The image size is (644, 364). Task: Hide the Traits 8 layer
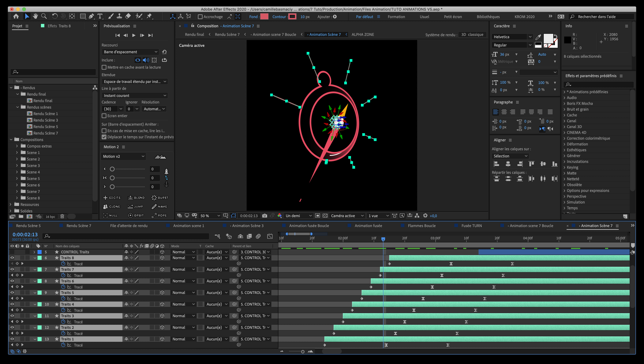coord(12,258)
